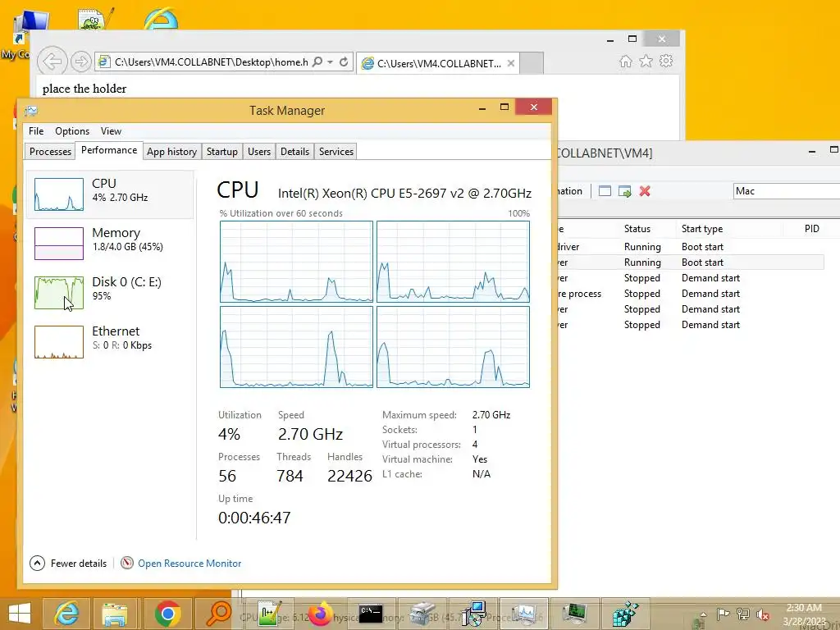Click the Action Center flag tray icon
The image size is (840, 630).
point(723,614)
